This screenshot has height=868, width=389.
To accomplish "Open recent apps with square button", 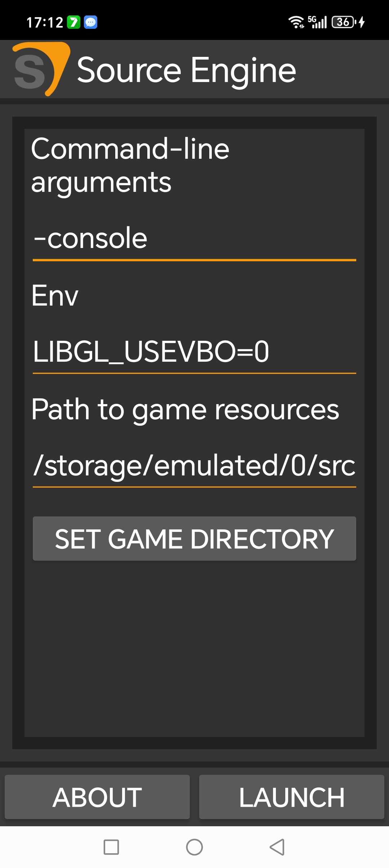I will click(111, 847).
